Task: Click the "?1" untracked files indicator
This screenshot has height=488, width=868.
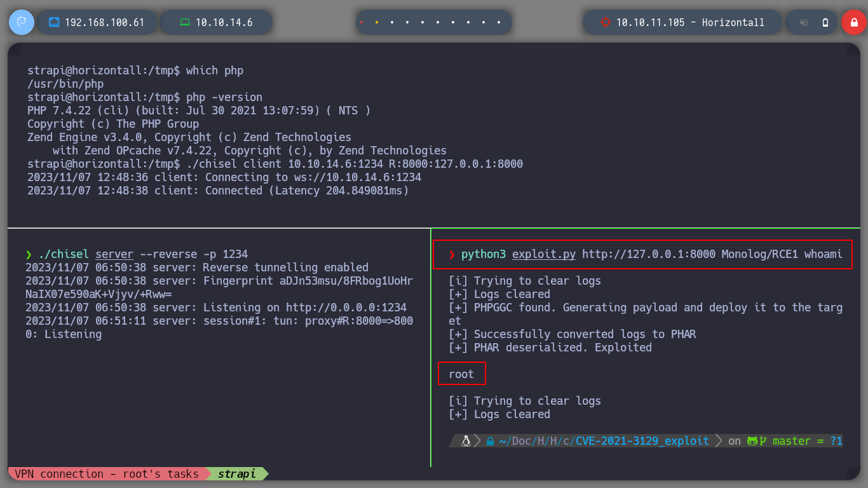Action: pos(836,440)
